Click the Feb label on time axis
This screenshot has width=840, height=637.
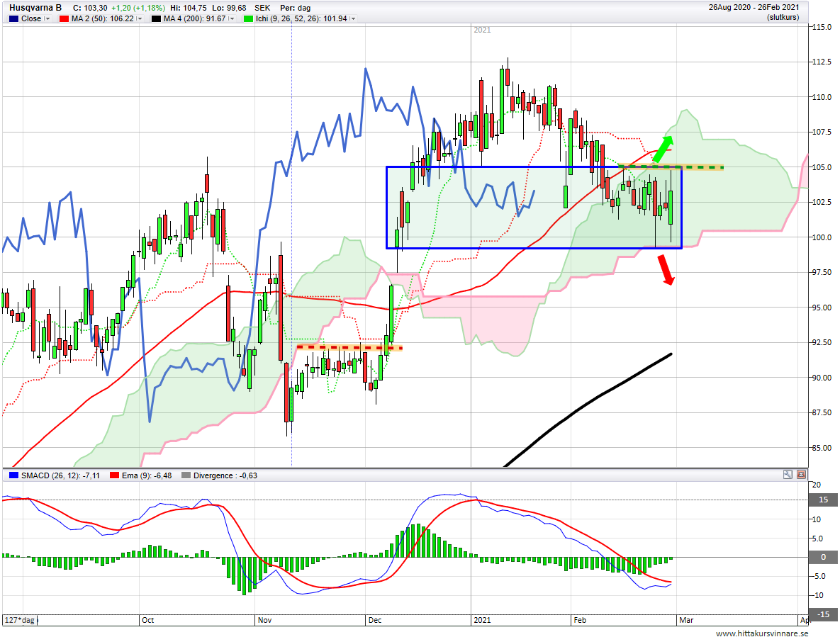[x=580, y=620]
